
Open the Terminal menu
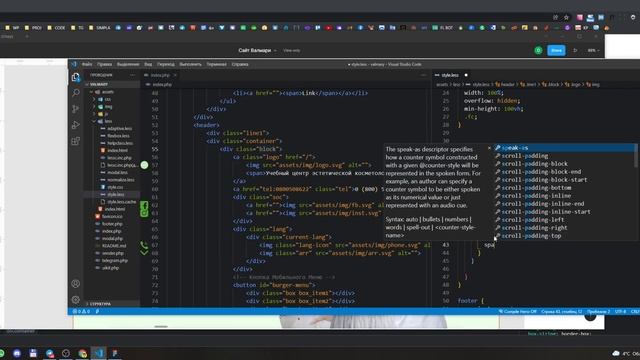216,64
